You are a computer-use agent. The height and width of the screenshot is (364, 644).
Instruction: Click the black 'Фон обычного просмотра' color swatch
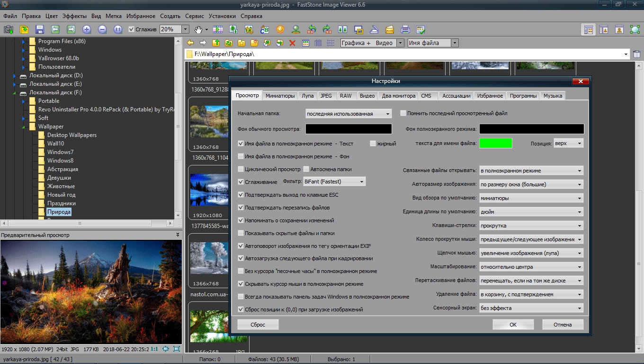coord(349,129)
